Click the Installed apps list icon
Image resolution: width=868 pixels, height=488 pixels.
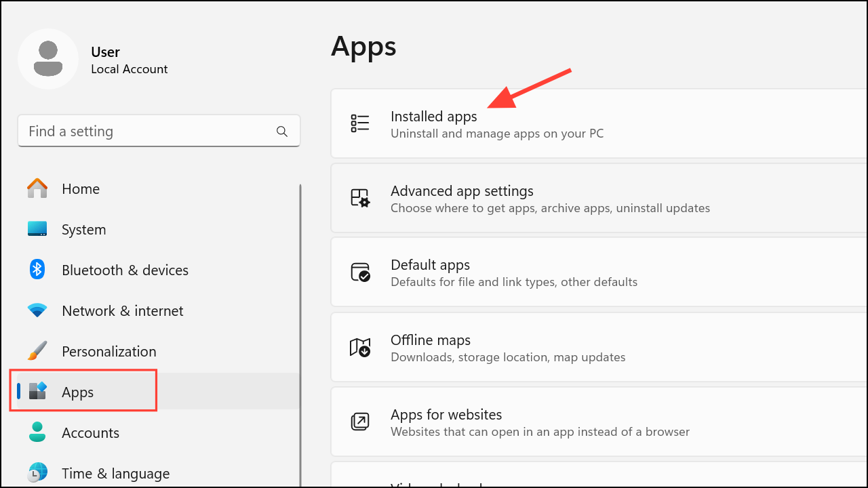(x=360, y=123)
